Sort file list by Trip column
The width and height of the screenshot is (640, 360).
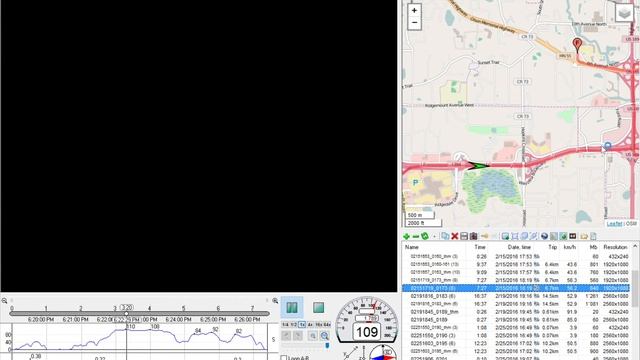(x=553, y=247)
